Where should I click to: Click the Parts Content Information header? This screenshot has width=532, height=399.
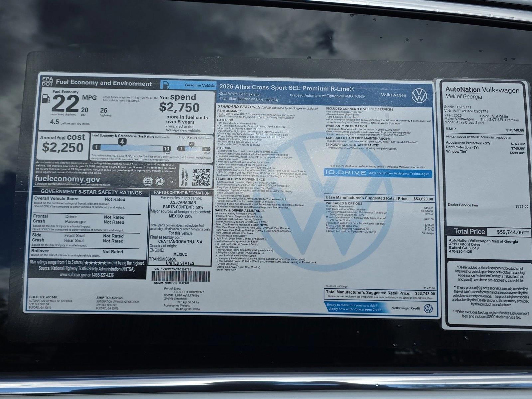click(x=182, y=193)
